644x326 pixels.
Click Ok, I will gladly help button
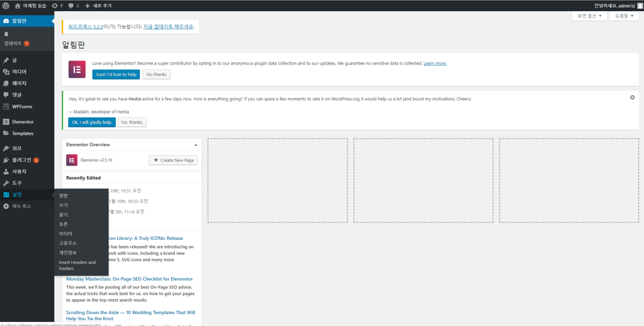92,122
